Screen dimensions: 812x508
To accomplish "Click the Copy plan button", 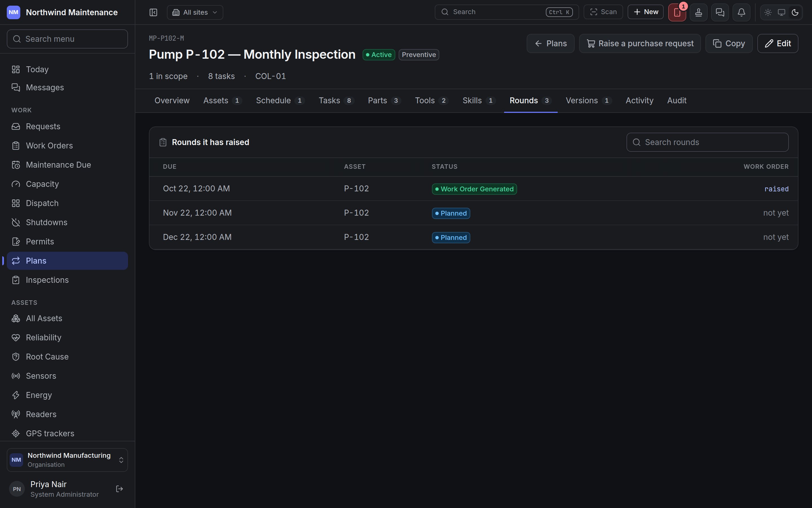I will 729,43.
